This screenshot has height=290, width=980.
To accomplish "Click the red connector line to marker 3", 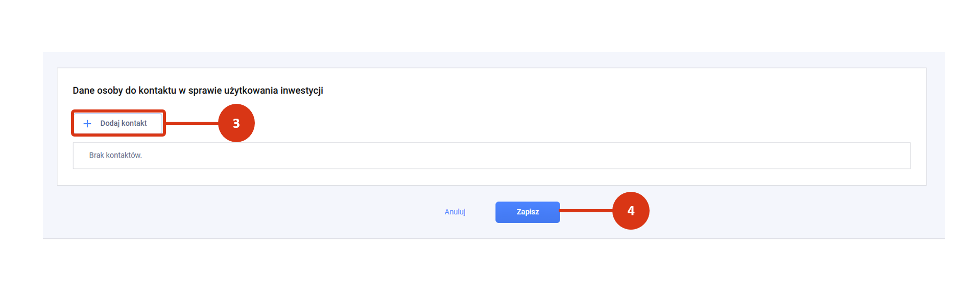I will [x=192, y=123].
